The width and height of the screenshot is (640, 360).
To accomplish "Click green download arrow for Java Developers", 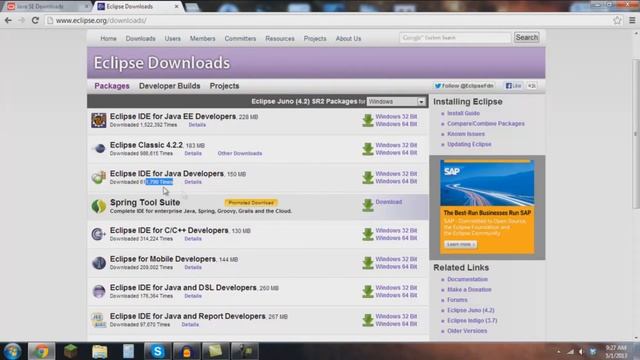I will (368, 178).
